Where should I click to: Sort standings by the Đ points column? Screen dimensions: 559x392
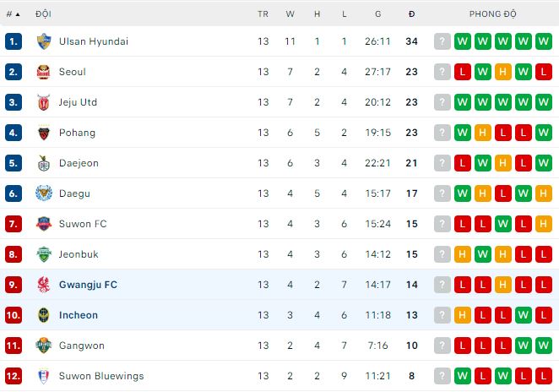411,14
